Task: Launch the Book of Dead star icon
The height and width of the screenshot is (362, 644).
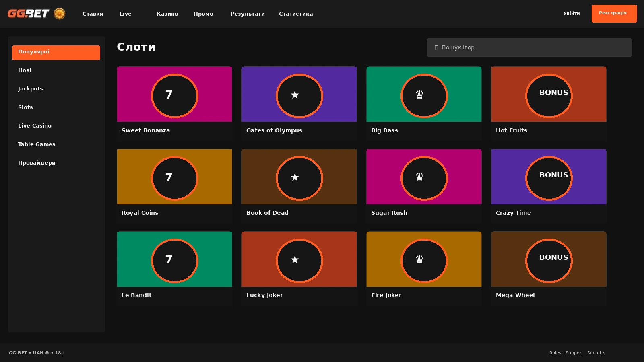Action: coord(299,178)
